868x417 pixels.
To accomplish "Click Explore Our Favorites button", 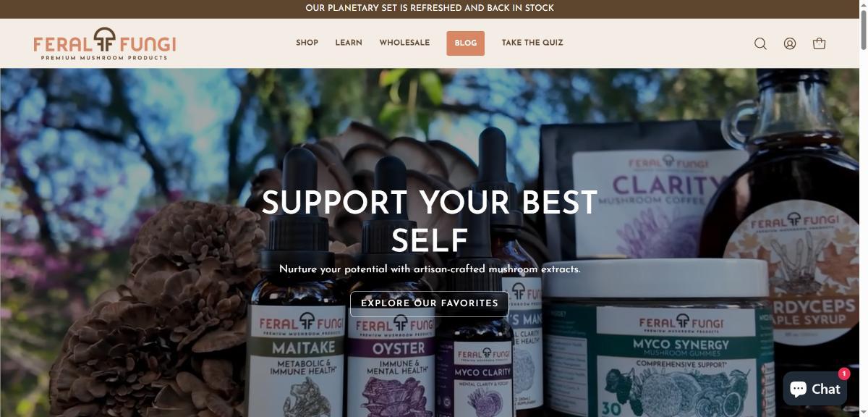I will click(x=430, y=303).
